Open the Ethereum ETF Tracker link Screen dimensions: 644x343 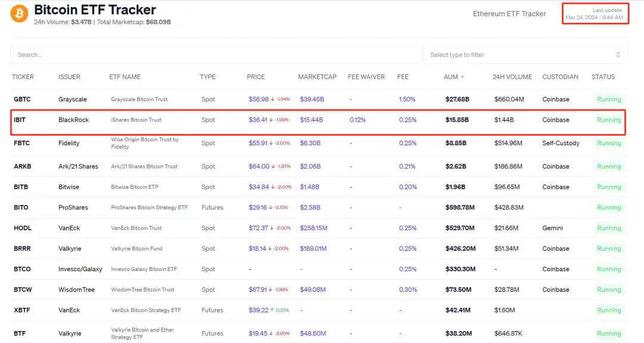(x=509, y=14)
